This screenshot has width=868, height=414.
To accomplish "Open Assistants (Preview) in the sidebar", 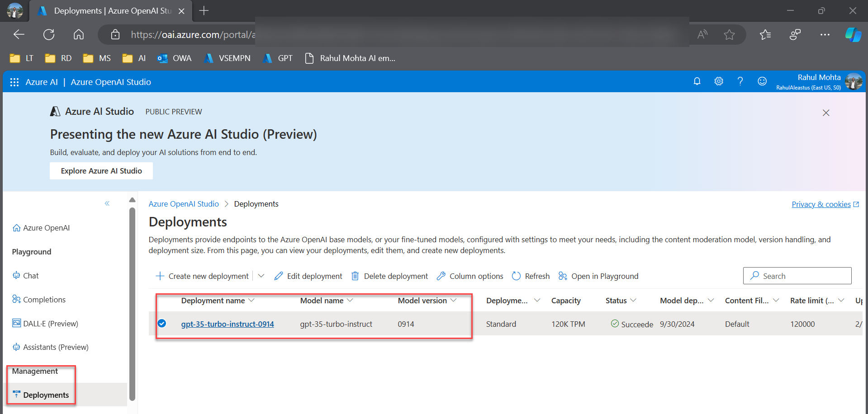I will click(50, 347).
